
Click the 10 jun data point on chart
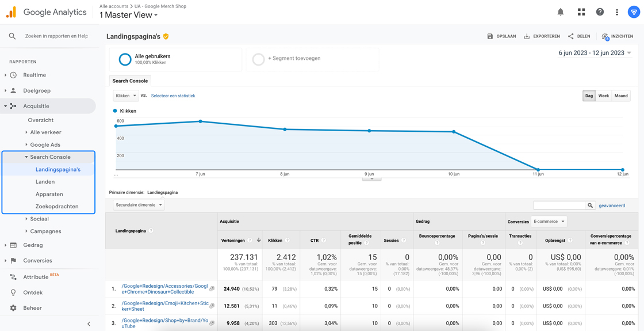[454, 132]
